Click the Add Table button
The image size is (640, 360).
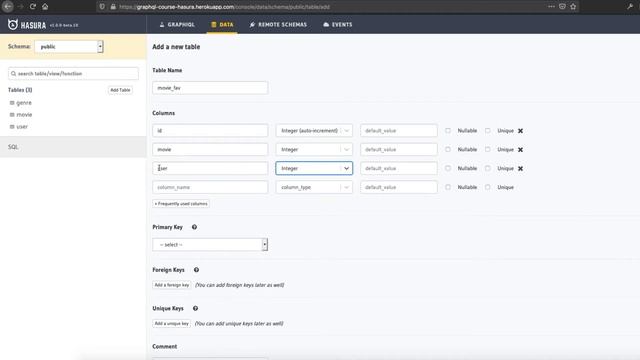point(120,90)
